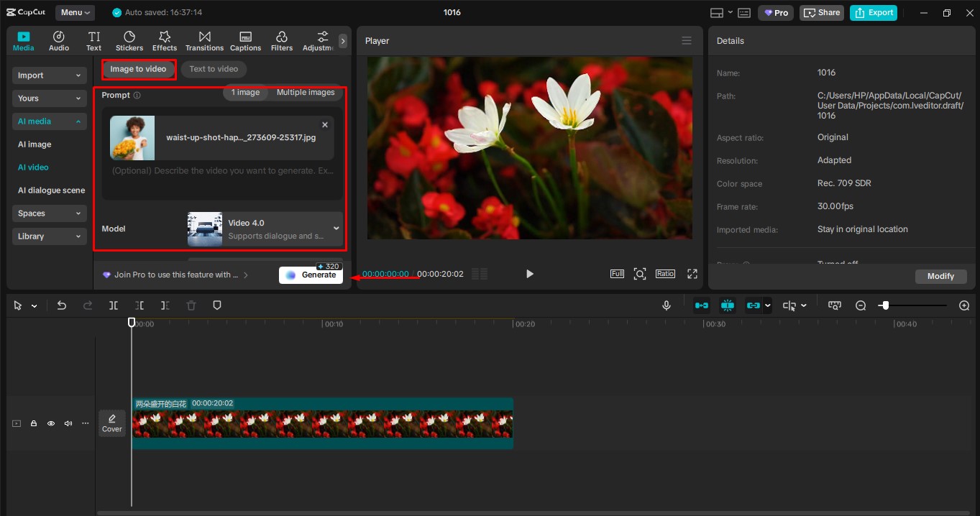Open the Transitions panel

pos(204,40)
